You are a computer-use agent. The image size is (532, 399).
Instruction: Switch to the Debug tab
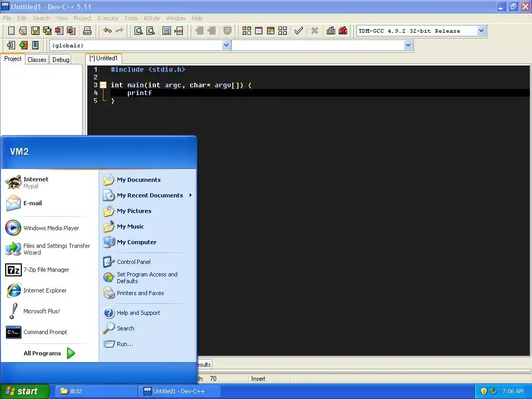click(61, 60)
